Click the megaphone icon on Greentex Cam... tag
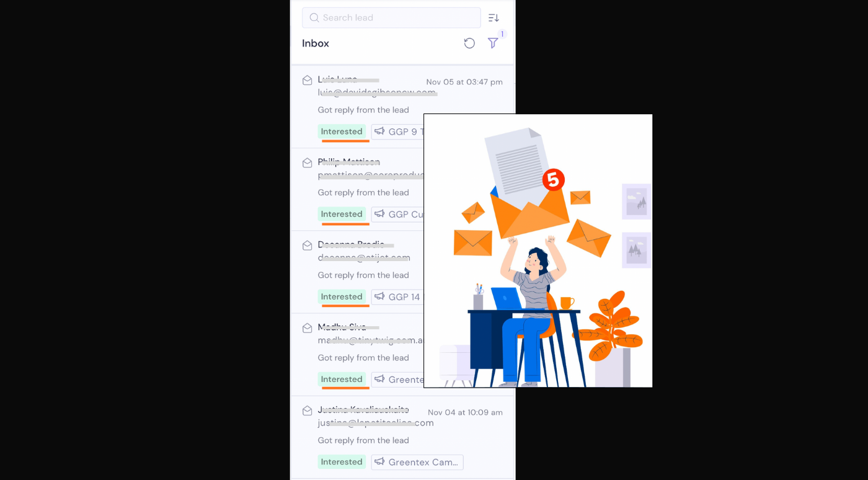868x480 pixels. pyautogui.click(x=379, y=462)
